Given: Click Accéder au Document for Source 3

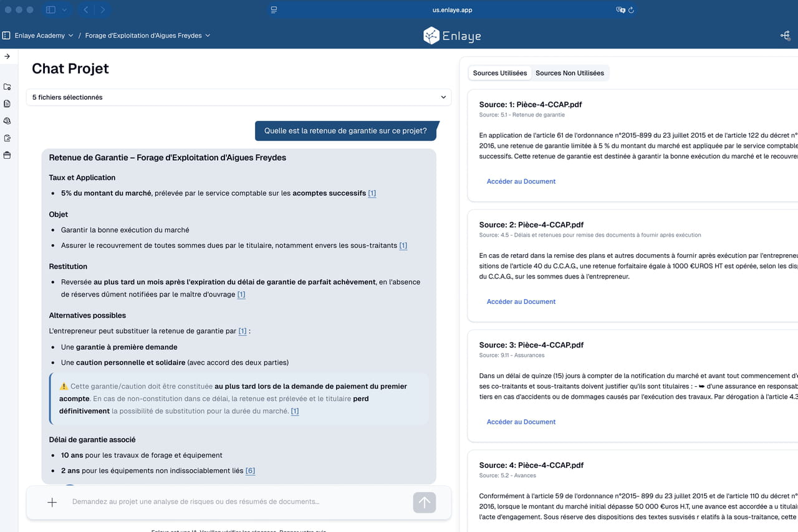Looking at the screenshot, I should pyautogui.click(x=521, y=422).
